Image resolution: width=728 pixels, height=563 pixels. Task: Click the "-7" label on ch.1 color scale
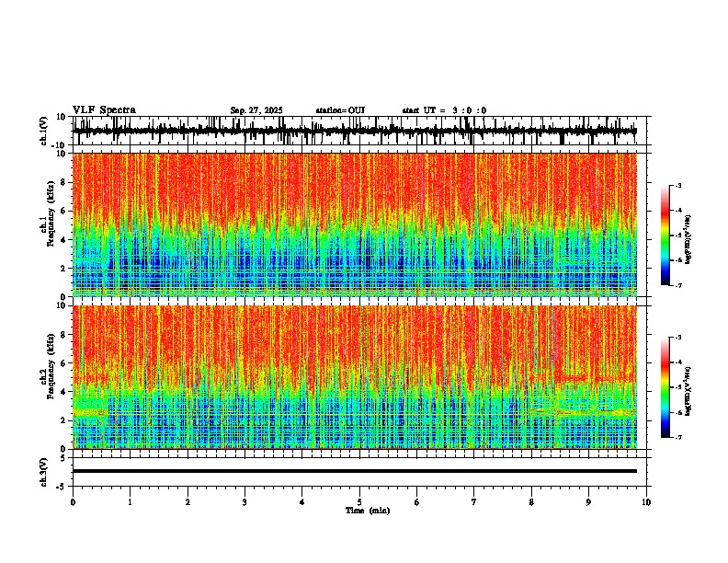[x=678, y=285]
